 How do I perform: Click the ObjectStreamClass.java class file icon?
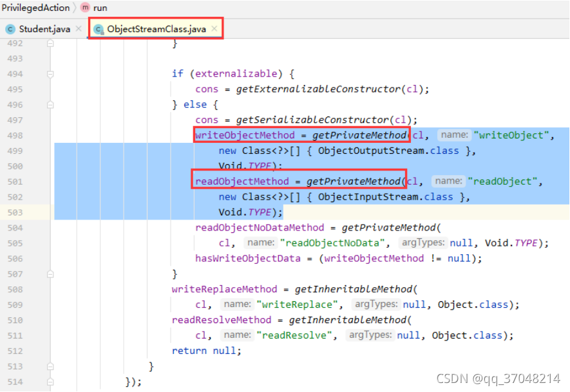(99, 29)
